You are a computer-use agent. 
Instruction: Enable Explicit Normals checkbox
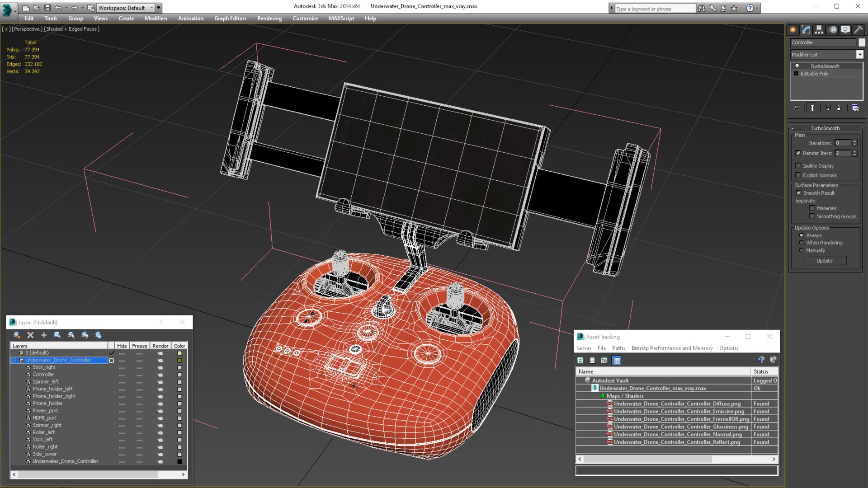pos(798,175)
